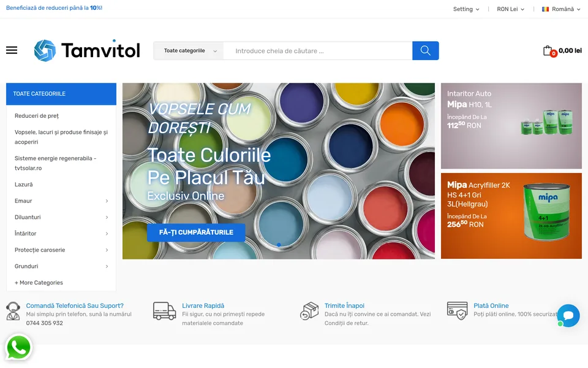Expand the Protecție caroserie category arrow
The height and width of the screenshot is (368, 588).
(x=107, y=250)
